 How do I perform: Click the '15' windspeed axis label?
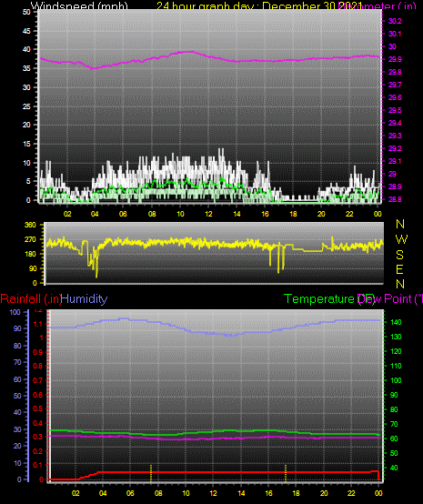point(26,144)
